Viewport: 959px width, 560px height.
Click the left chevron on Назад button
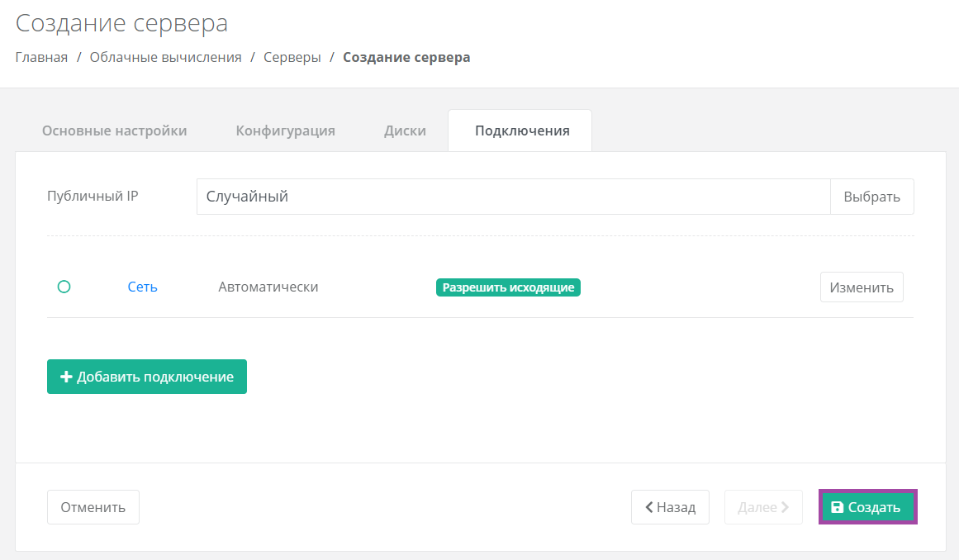(x=649, y=507)
